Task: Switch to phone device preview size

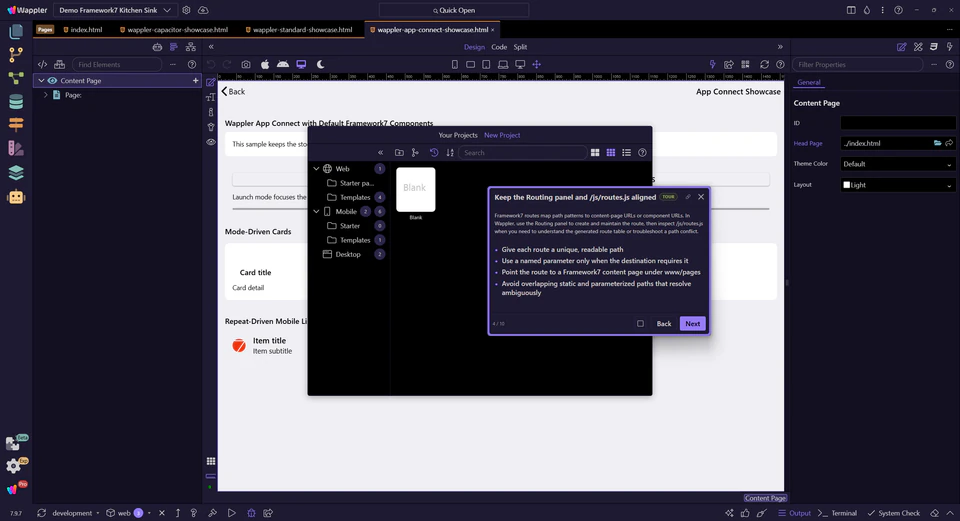Action: pos(454,64)
